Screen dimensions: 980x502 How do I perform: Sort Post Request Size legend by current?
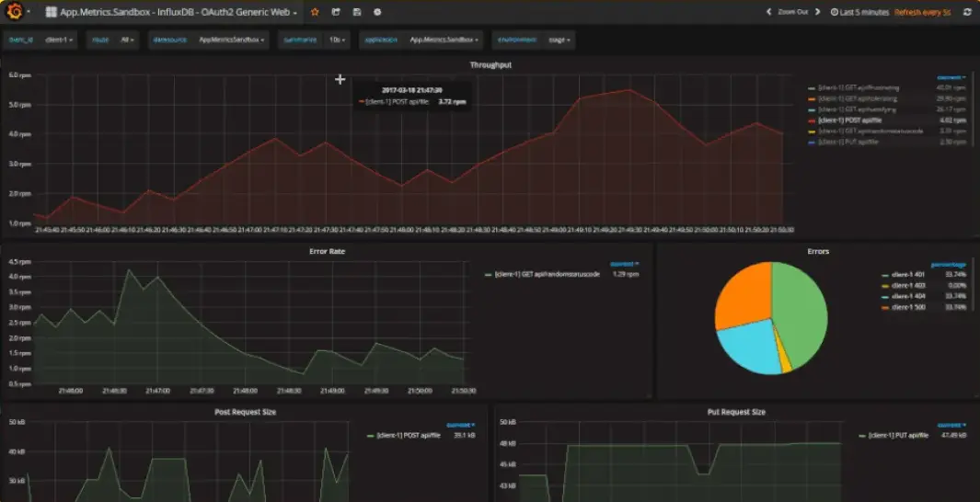click(461, 425)
